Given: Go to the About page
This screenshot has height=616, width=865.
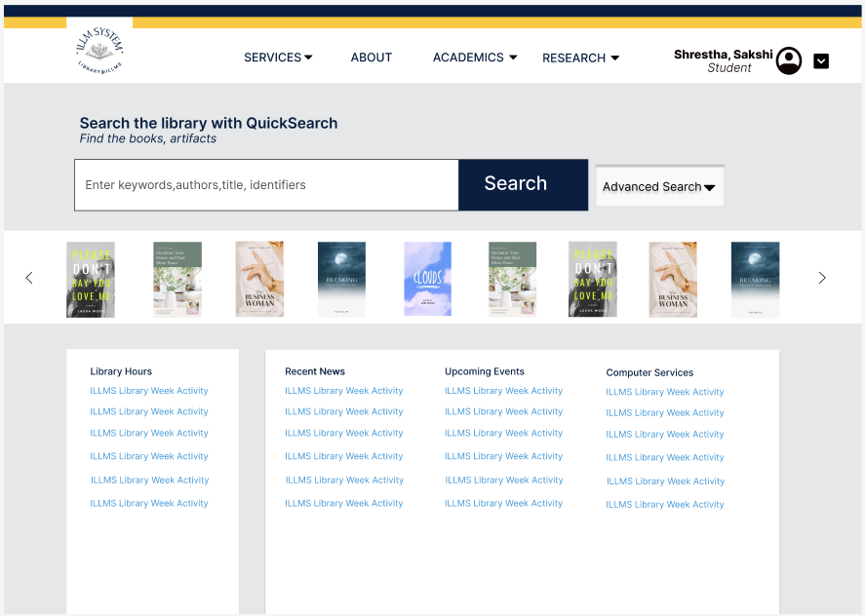Looking at the screenshot, I should 372,58.
